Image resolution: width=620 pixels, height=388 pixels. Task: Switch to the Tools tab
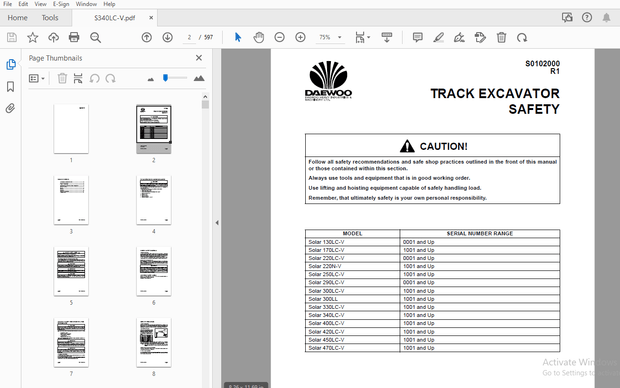click(50, 18)
